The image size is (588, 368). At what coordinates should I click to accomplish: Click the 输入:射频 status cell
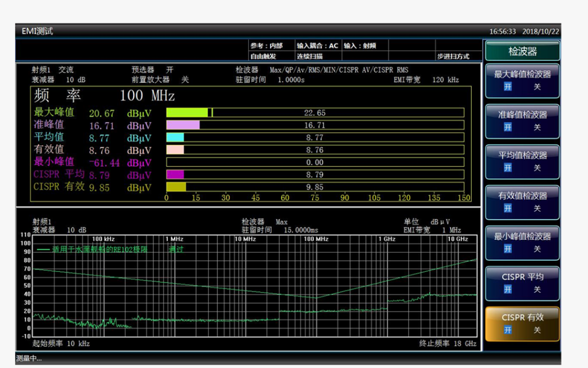(x=360, y=46)
